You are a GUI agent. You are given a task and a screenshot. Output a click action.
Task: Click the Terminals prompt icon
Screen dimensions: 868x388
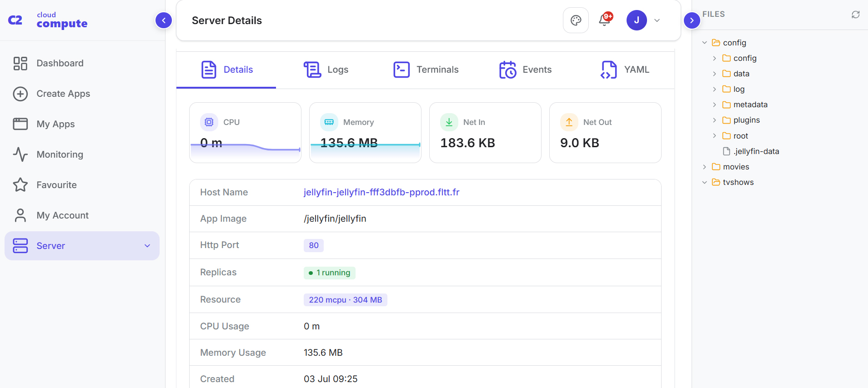401,70
